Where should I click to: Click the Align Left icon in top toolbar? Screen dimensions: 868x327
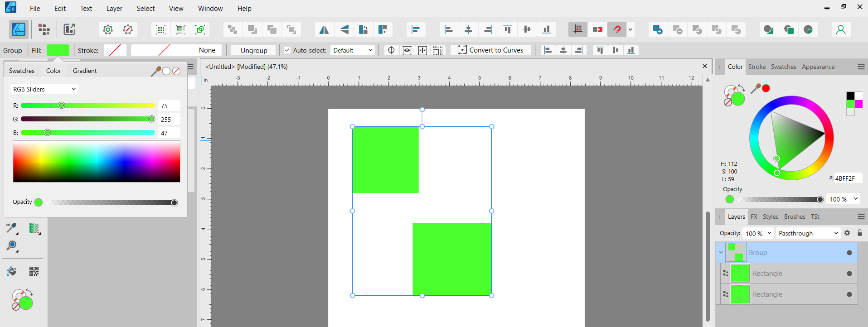pyautogui.click(x=449, y=29)
